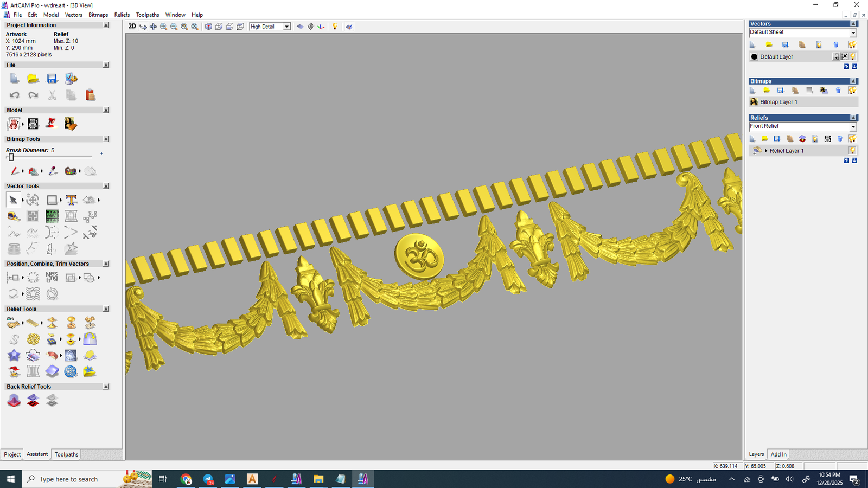Select the Create Text vector tool
Viewport: 868px width, 488px height.
(x=71, y=200)
